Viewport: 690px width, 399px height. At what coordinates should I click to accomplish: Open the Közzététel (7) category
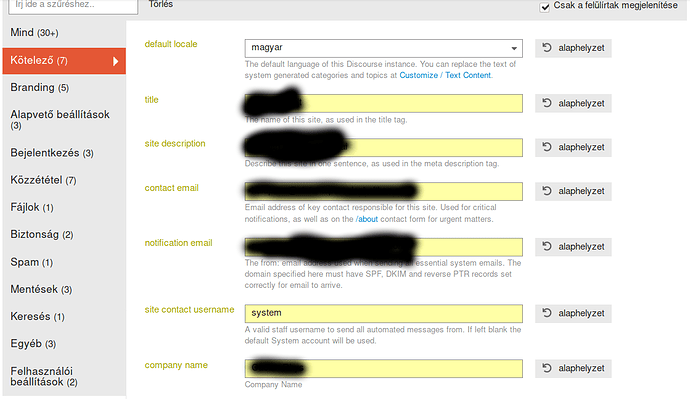pos(64,180)
